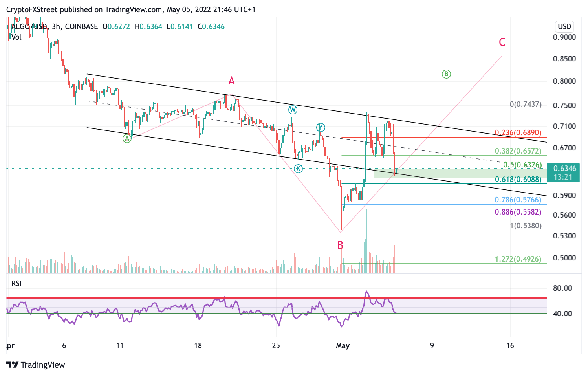588x376 pixels.
Task: Select the circled X wave marker
Action: [299, 168]
